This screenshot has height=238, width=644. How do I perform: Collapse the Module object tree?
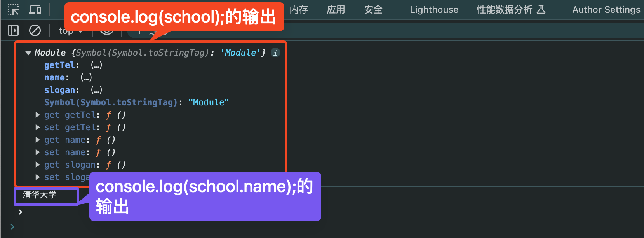click(x=28, y=53)
